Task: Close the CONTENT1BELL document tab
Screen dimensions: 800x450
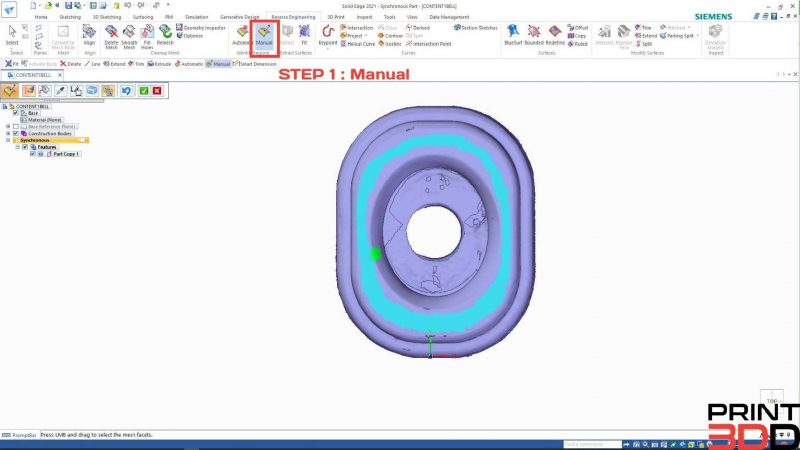Action: point(60,75)
